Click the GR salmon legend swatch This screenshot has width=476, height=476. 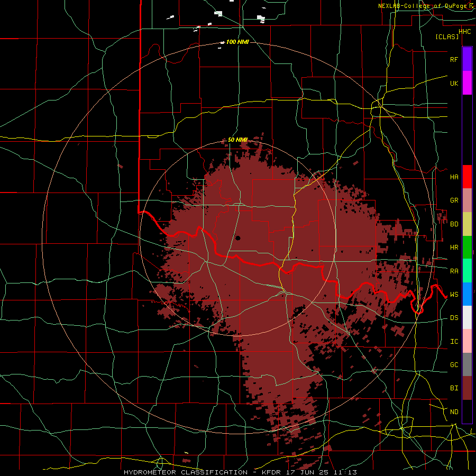(x=467, y=200)
